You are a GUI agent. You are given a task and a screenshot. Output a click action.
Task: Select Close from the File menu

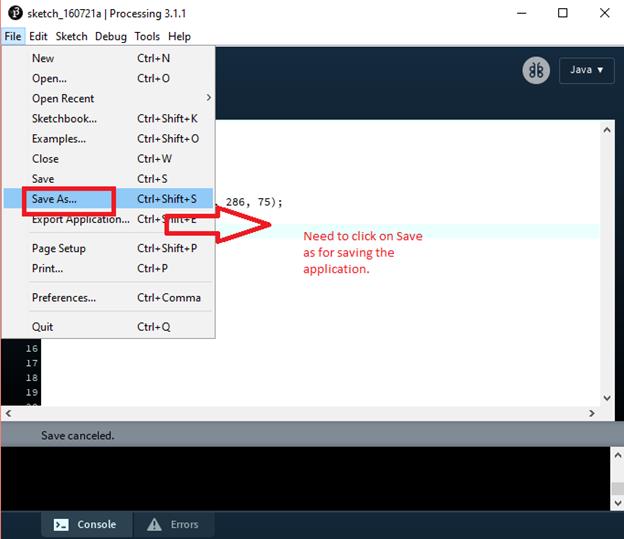click(x=108, y=159)
